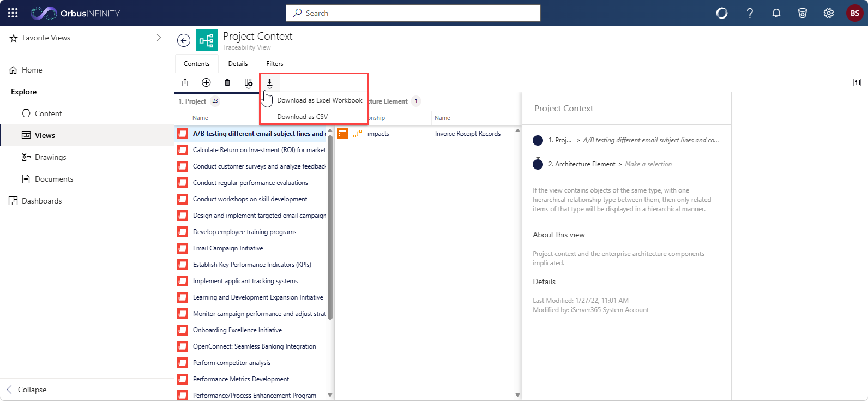Select OpenConnect: Seamless Banking Integration row

tap(251, 346)
